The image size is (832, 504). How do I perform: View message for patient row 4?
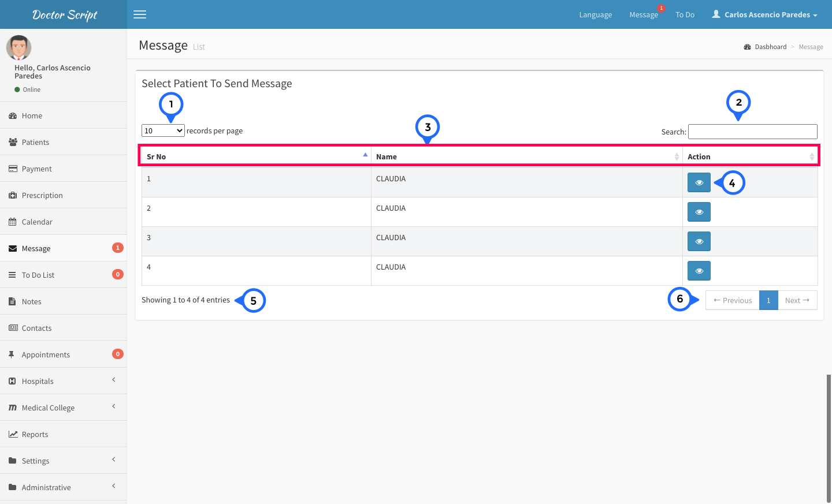[699, 271]
